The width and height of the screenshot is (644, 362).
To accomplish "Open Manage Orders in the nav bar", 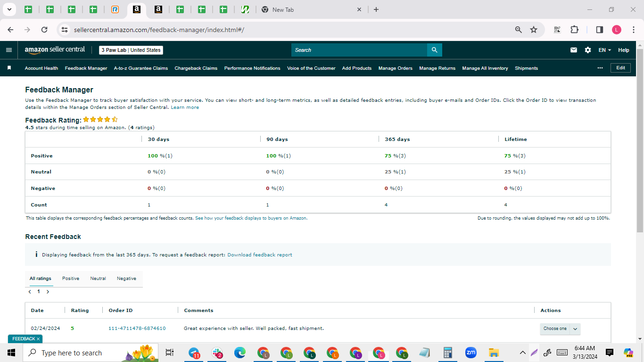I will tap(395, 68).
